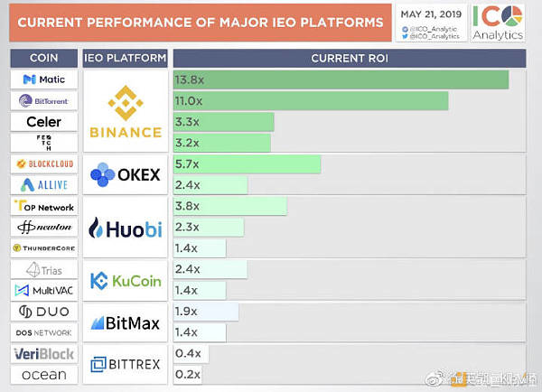
Task: Click the May 21, 2019 date
Action: tap(431, 14)
